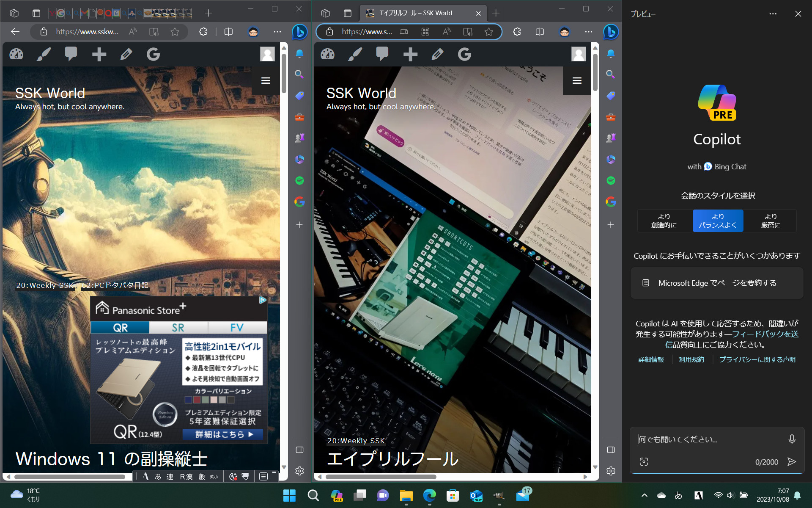
Task: Toggle split screen icon in left Edge window
Action: (228, 32)
